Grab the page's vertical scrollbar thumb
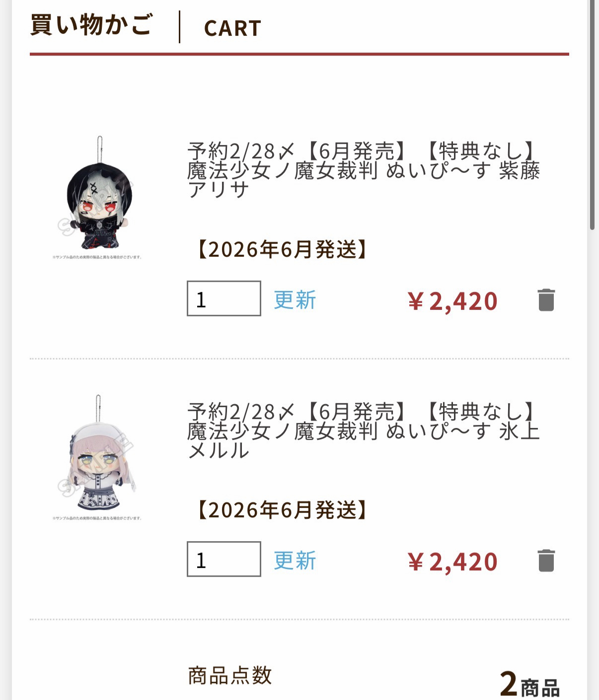 click(x=592, y=114)
